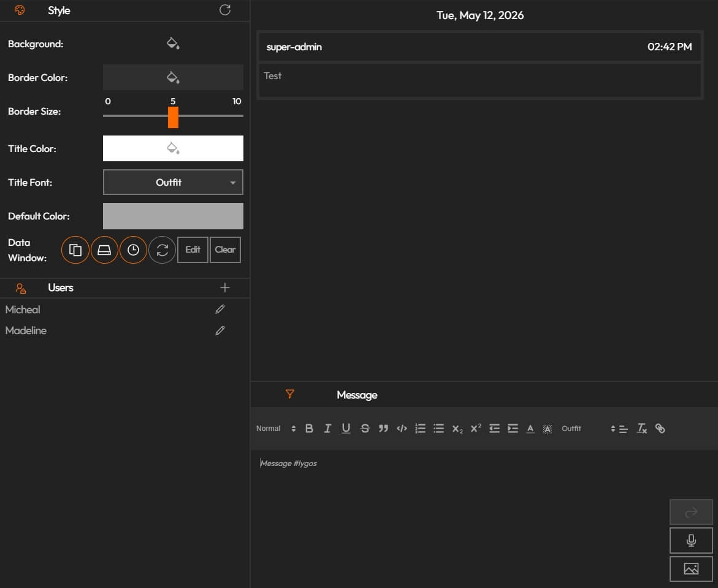Click the date header Tue, May 12, 2026
Image resolution: width=718 pixels, height=588 pixels.
coord(480,15)
